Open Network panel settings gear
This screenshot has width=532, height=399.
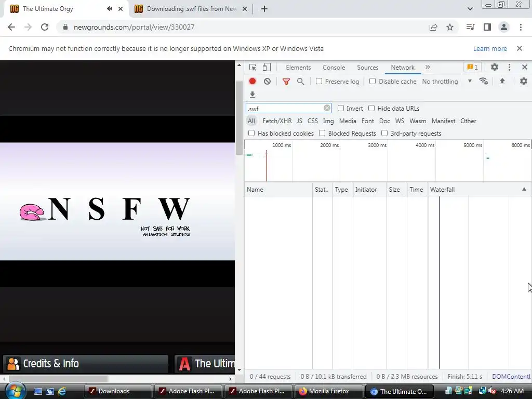click(524, 81)
